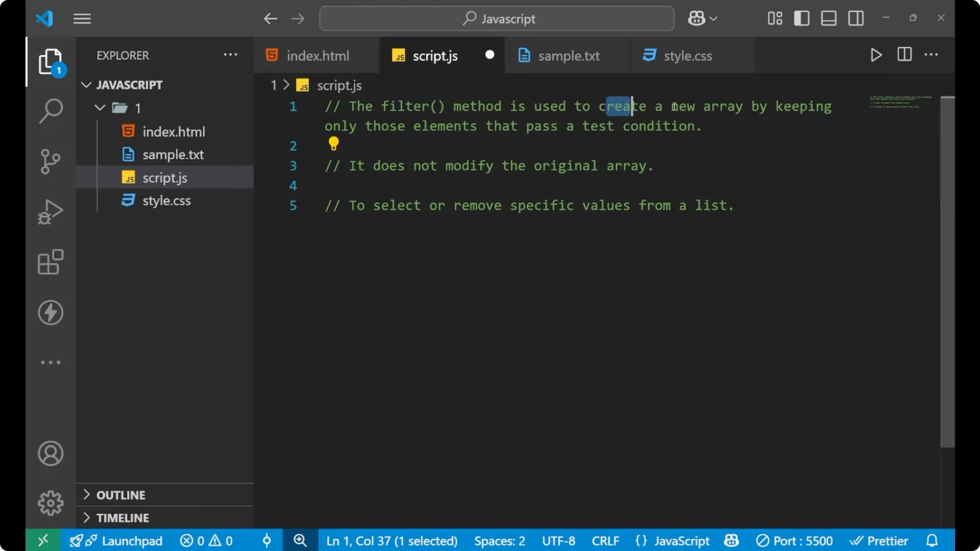
Task: Click Go Live port 5500 in status bar
Action: pos(794,540)
